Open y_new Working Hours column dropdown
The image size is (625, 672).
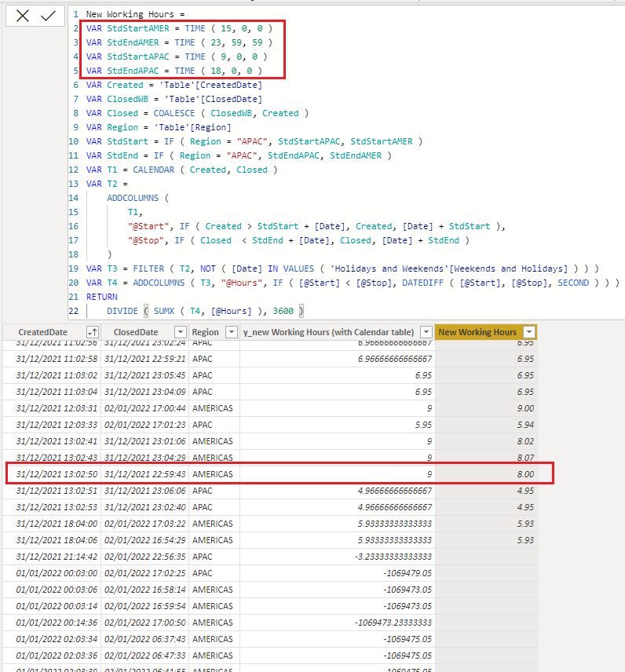pyautogui.click(x=426, y=332)
